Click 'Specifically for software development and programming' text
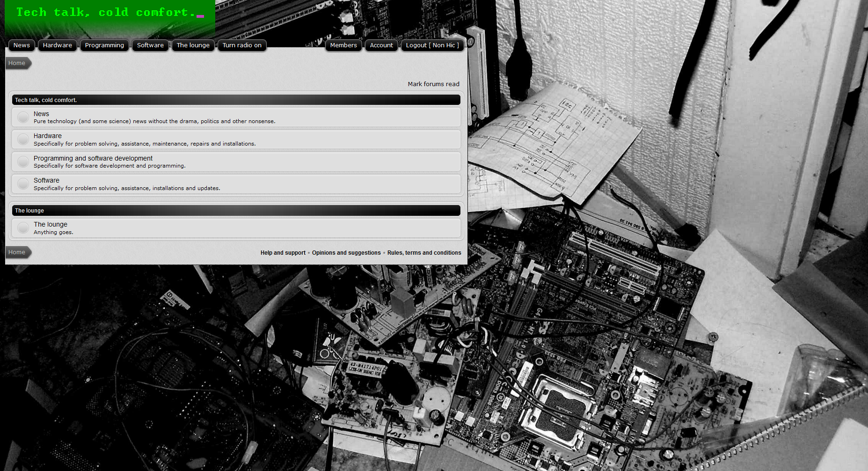 (x=109, y=166)
